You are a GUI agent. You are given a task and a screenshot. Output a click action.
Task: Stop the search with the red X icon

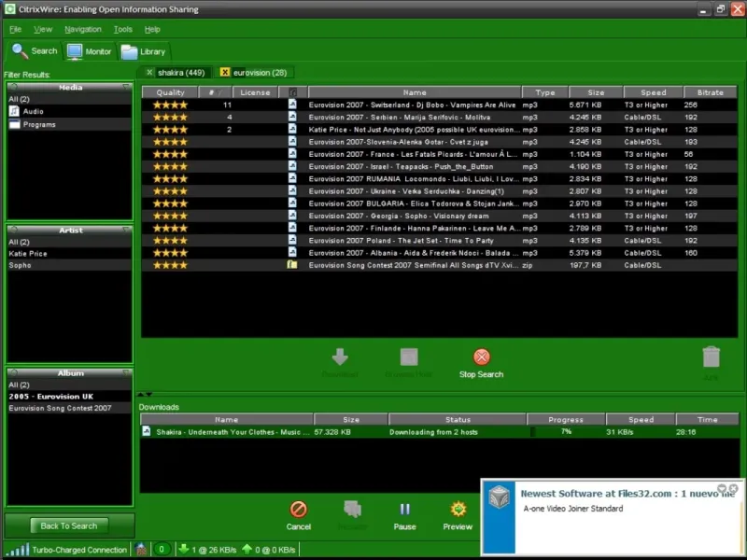(x=481, y=357)
